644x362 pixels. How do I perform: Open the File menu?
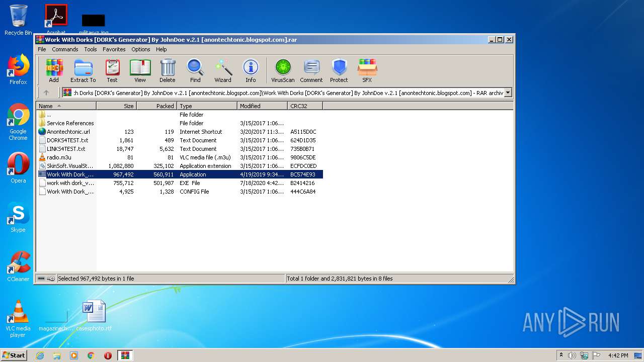[42, 49]
